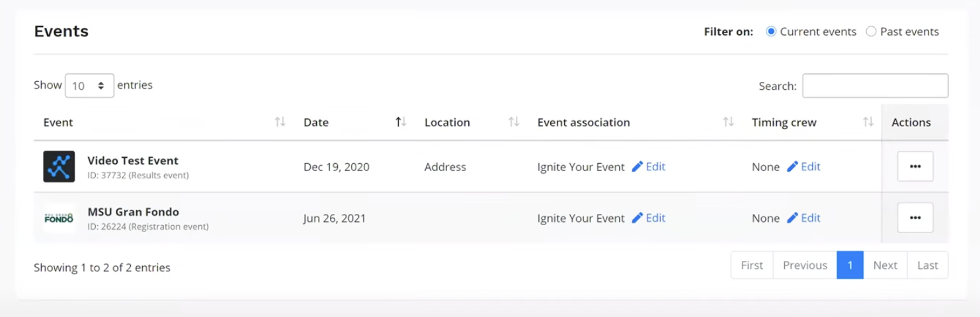Sort table by Location column arrows
The width and height of the screenshot is (980, 317).
click(513, 122)
